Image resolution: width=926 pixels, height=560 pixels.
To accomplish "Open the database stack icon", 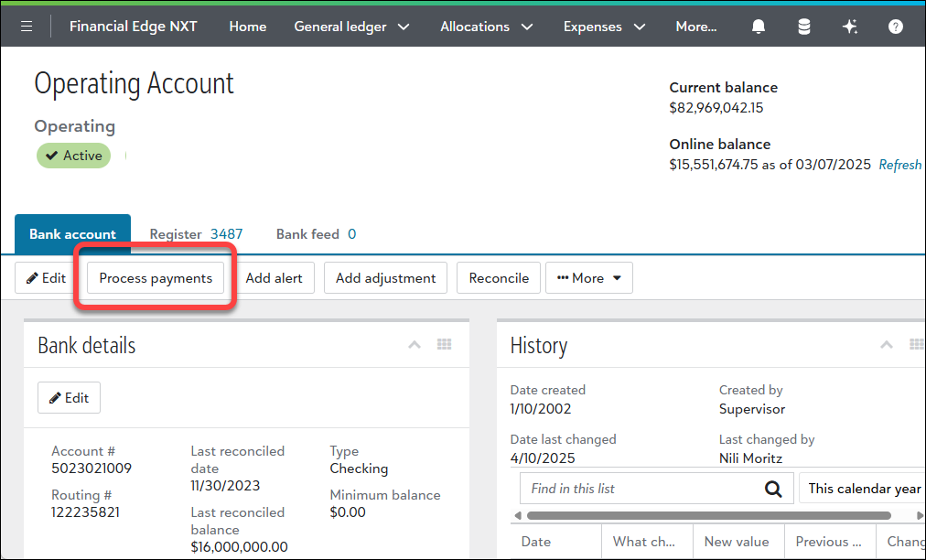I will [804, 27].
